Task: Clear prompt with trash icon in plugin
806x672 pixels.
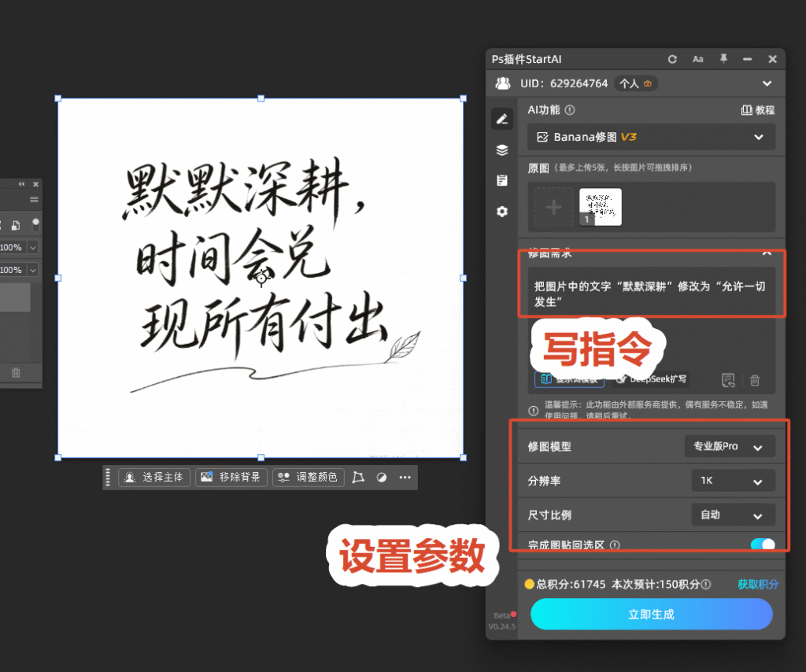Action: (755, 379)
